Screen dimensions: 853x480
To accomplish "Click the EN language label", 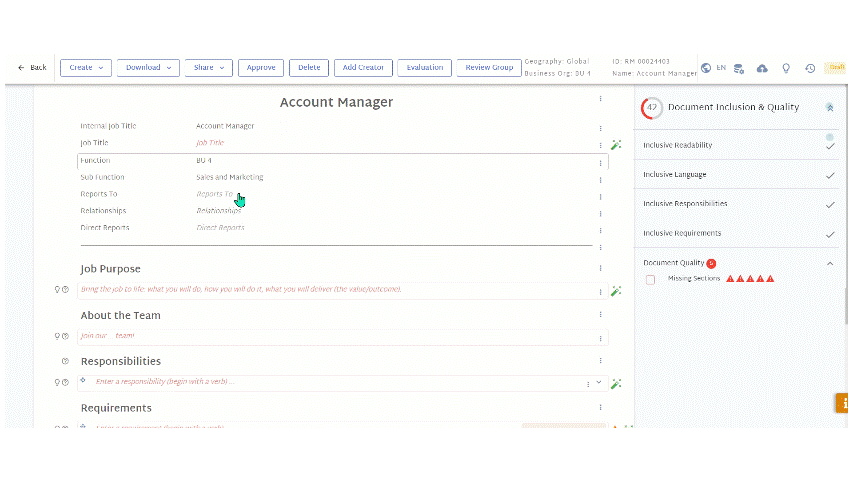I will click(721, 68).
